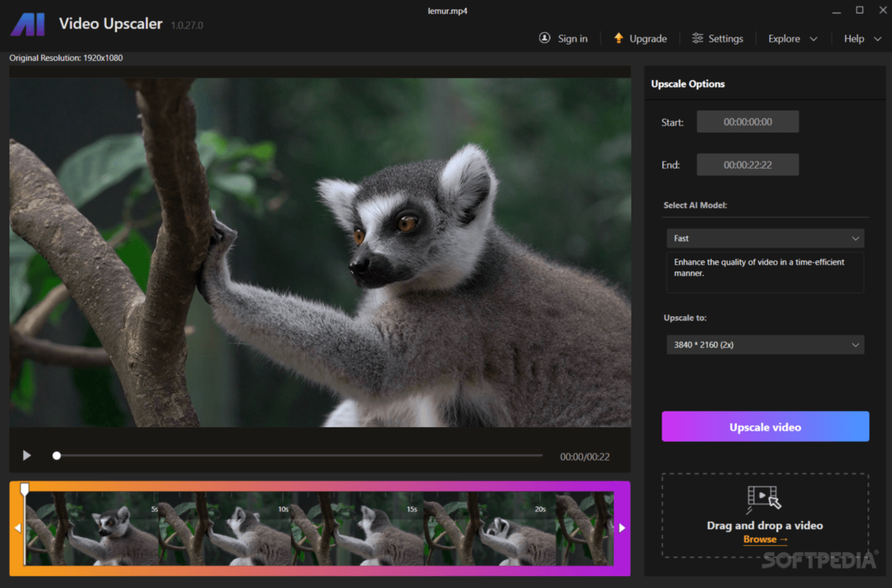Image resolution: width=892 pixels, height=588 pixels.
Task: Open the Fast AI model dropdown
Action: tap(764, 238)
